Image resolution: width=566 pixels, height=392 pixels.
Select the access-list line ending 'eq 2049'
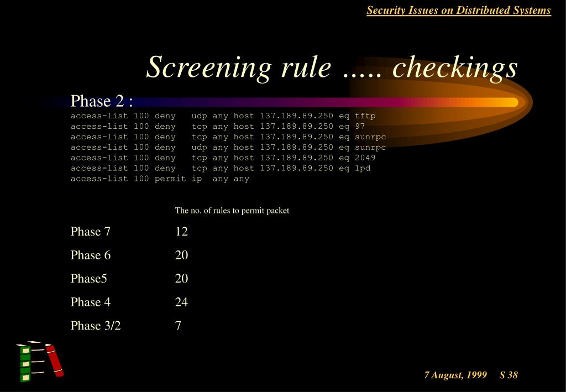(x=223, y=158)
